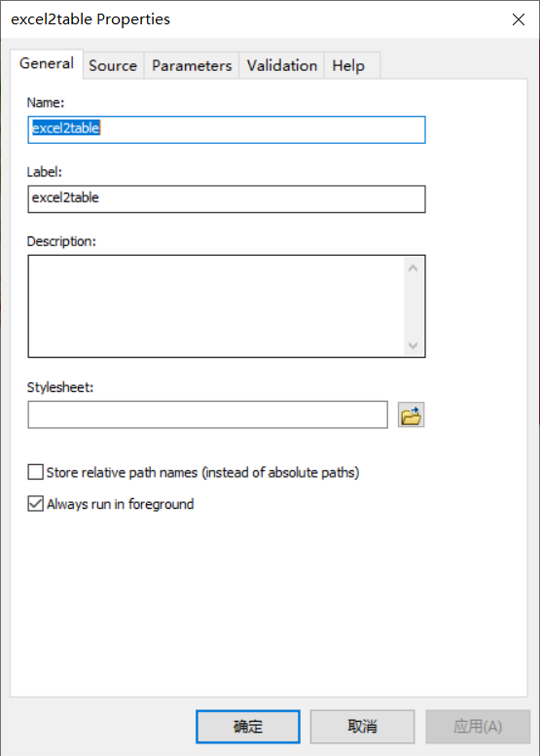Confirm with the 确定 button

[248, 727]
